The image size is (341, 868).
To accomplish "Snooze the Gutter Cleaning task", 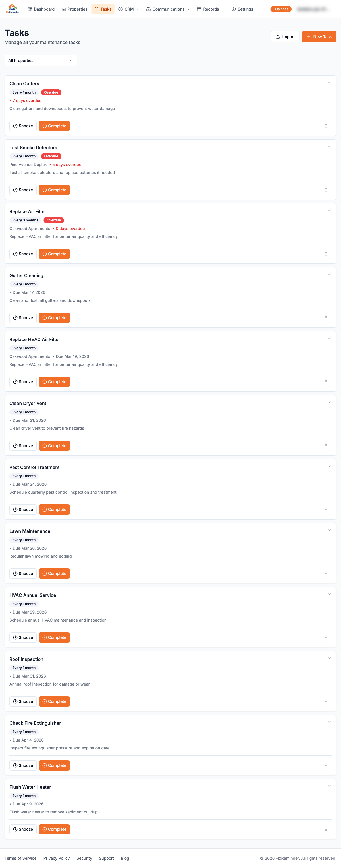I will tap(23, 317).
